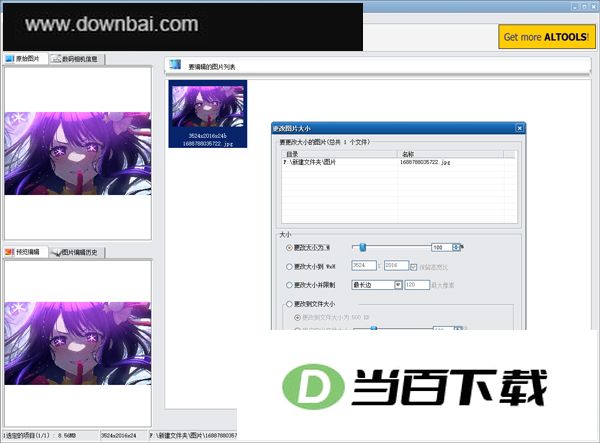Click the width field showing 3524
600x443 pixels.
[364, 265]
